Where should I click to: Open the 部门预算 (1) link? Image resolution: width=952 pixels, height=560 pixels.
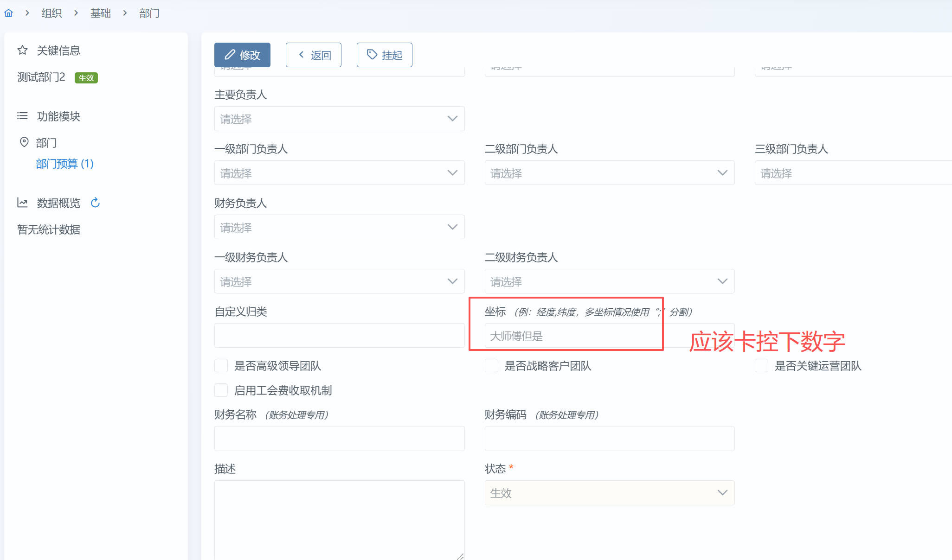(64, 164)
